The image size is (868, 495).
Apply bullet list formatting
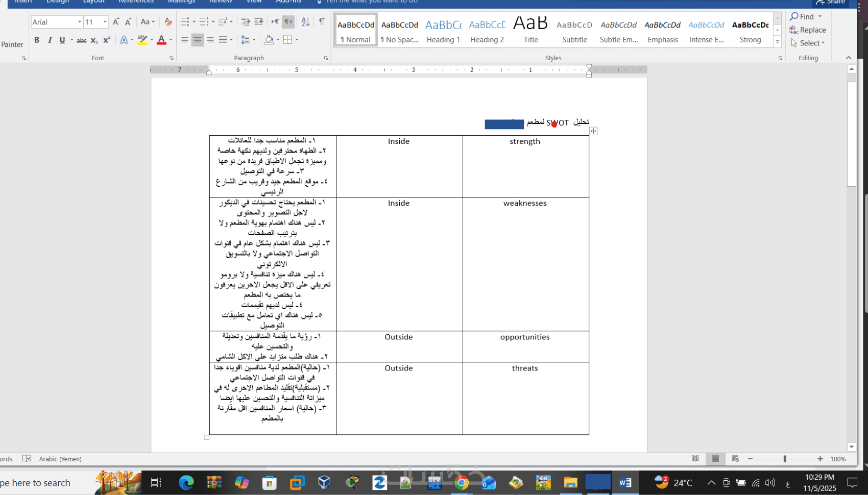[x=185, y=22]
